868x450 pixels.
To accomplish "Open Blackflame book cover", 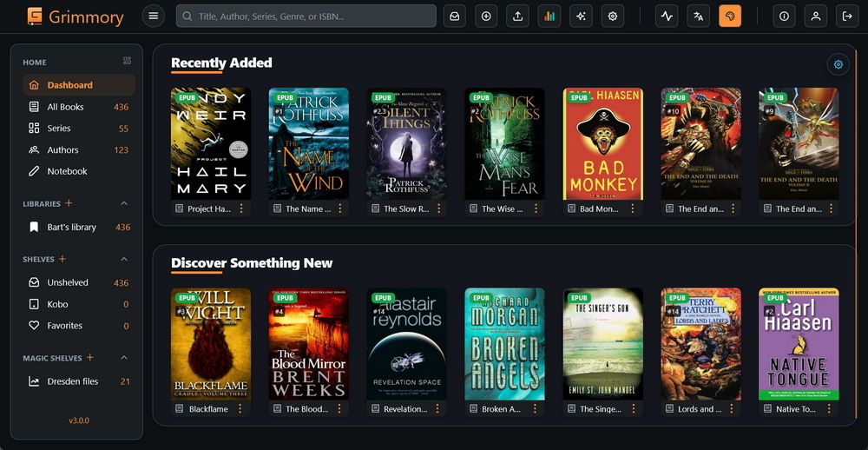I will pyautogui.click(x=211, y=344).
